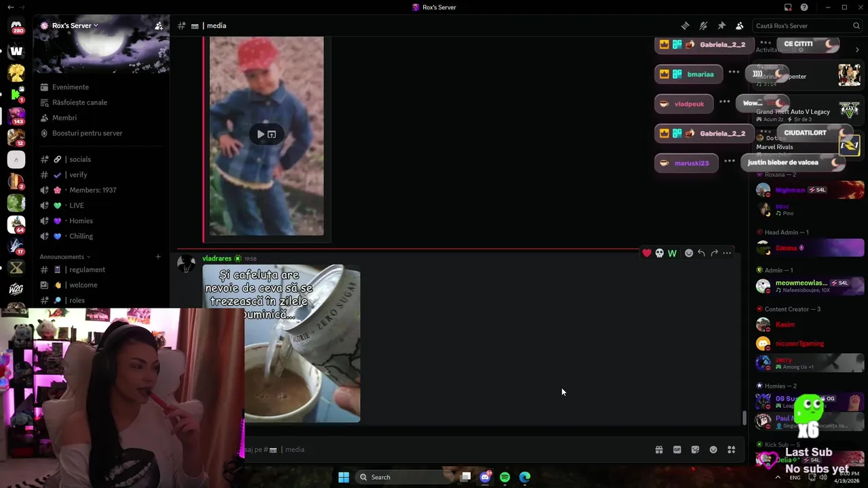The width and height of the screenshot is (868, 488).
Task: Select the welcome channel
Action: (x=100, y=285)
